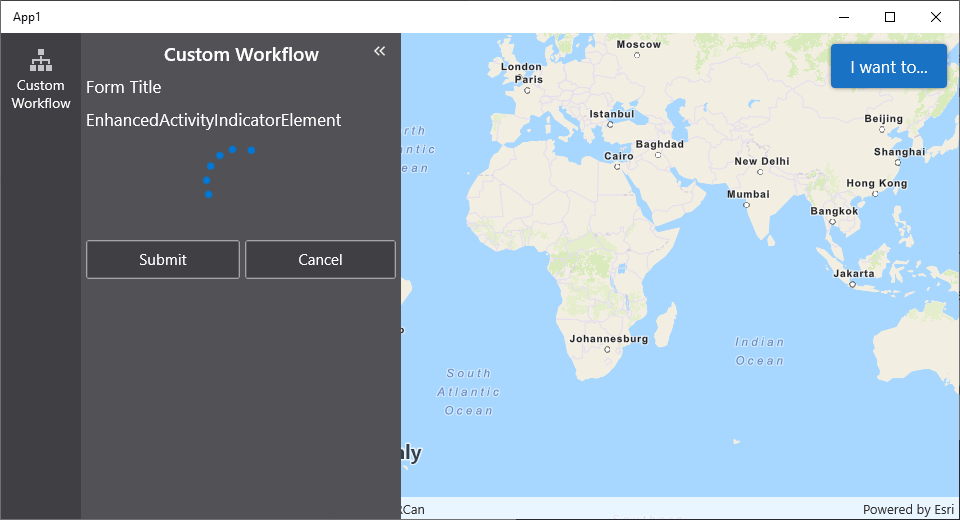Click the Custom Workflow panel heading
Image resolution: width=960 pixels, height=520 pixels.
(x=241, y=55)
